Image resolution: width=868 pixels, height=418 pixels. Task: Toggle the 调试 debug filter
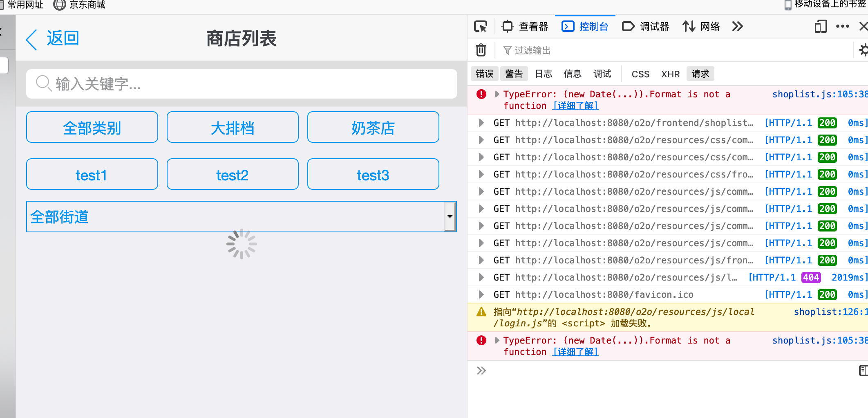[x=602, y=74]
